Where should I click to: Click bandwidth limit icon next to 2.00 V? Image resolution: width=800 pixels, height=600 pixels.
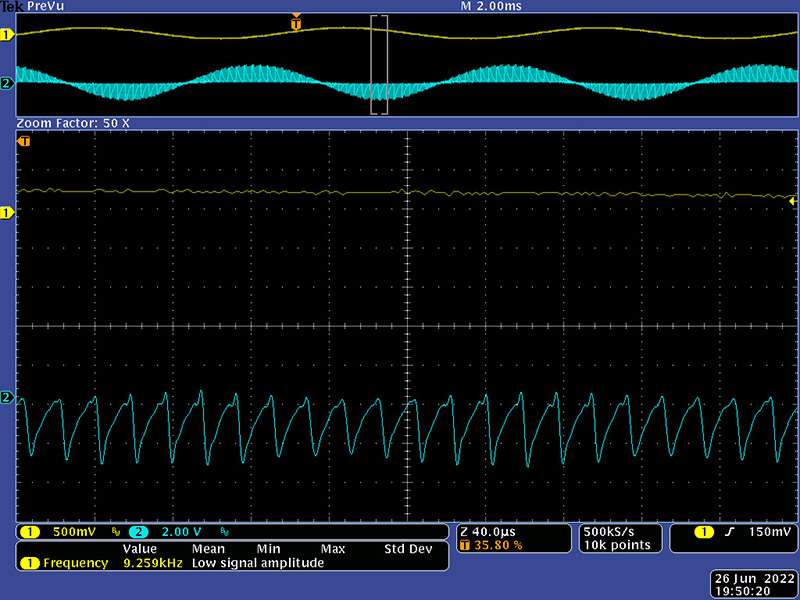coord(224,532)
